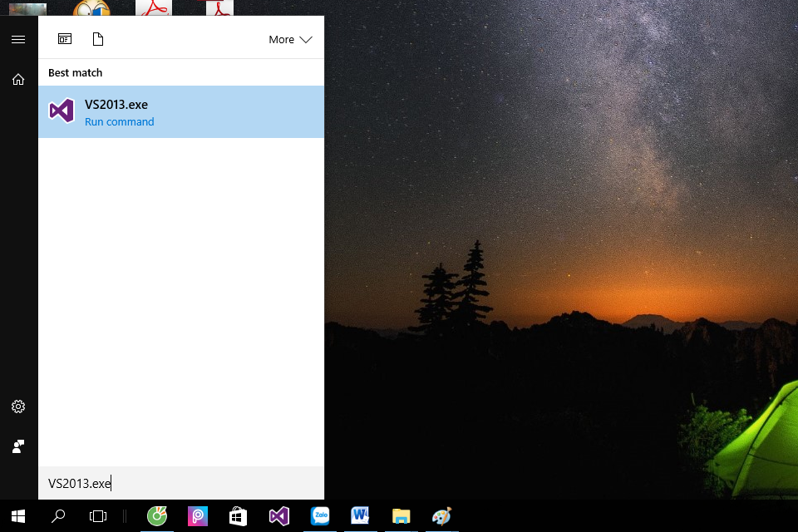798x532 pixels.
Task: Open the Windows Start button
Action: point(18,516)
